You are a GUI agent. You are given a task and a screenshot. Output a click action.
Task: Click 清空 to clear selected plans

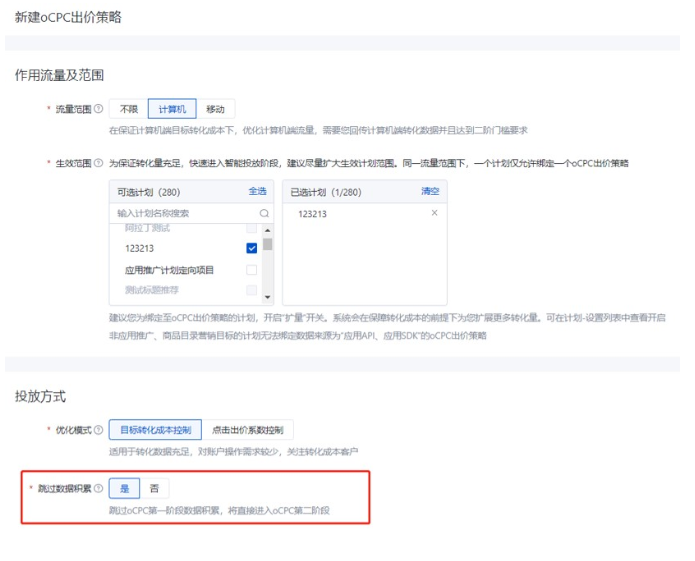(x=430, y=191)
